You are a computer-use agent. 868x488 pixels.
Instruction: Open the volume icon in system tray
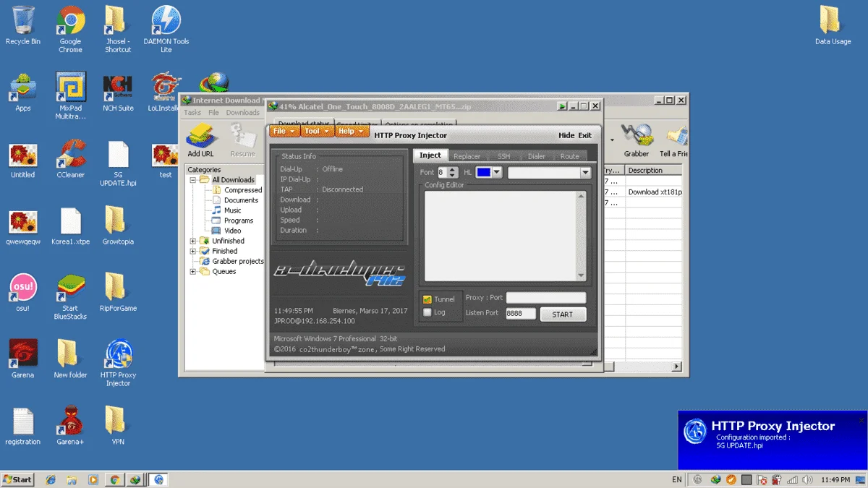(807, 479)
